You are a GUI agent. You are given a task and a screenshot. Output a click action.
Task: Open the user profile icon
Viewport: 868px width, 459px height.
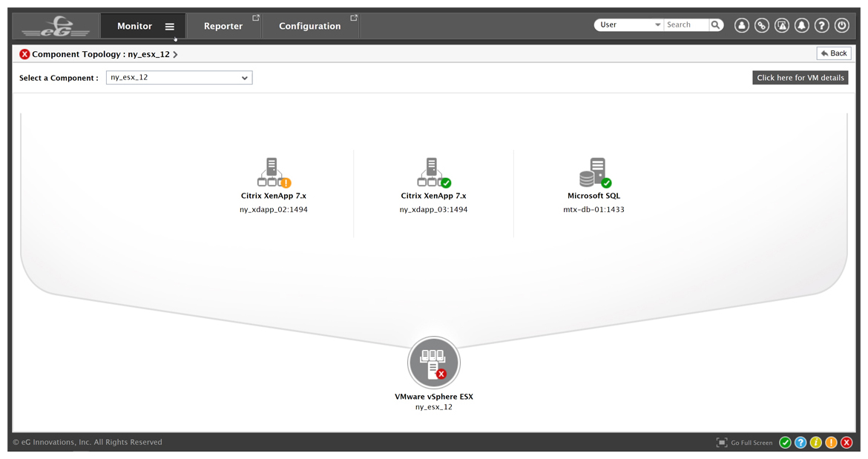click(742, 25)
